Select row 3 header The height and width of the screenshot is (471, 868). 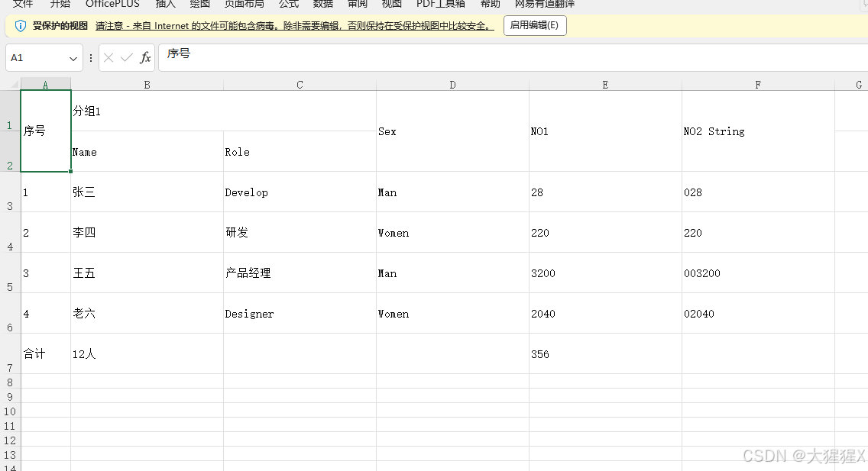click(x=10, y=192)
